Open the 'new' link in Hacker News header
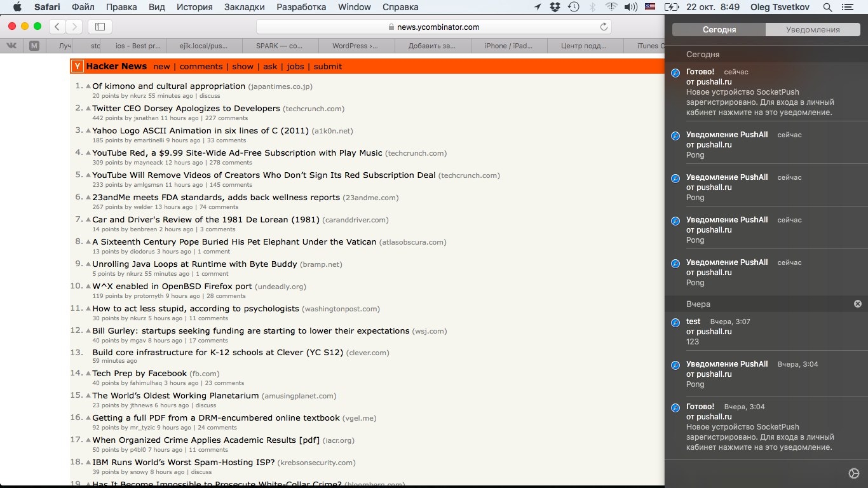This screenshot has height=488, width=868. pyautogui.click(x=161, y=67)
